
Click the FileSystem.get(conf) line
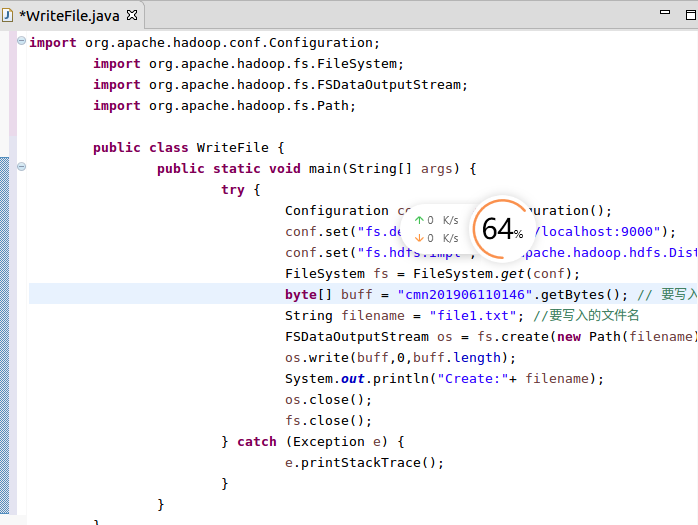tap(432, 273)
